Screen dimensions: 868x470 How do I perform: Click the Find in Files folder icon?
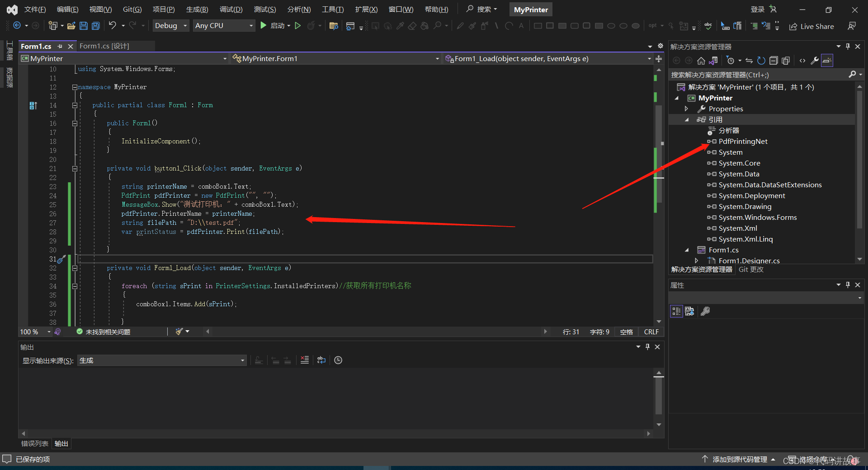334,26
